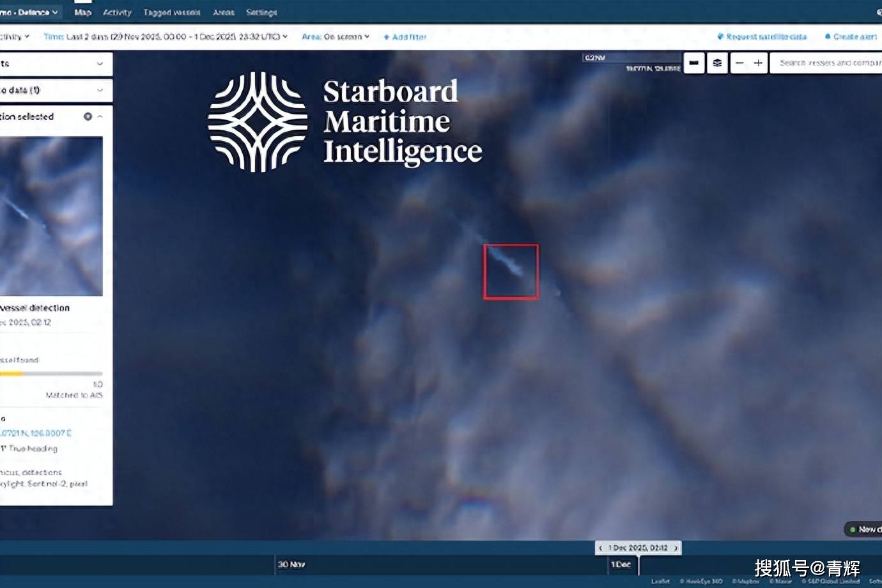The width and height of the screenshot is (882, 588).
Task: Open the Tagged vessels tab
Action: [171, 12]
